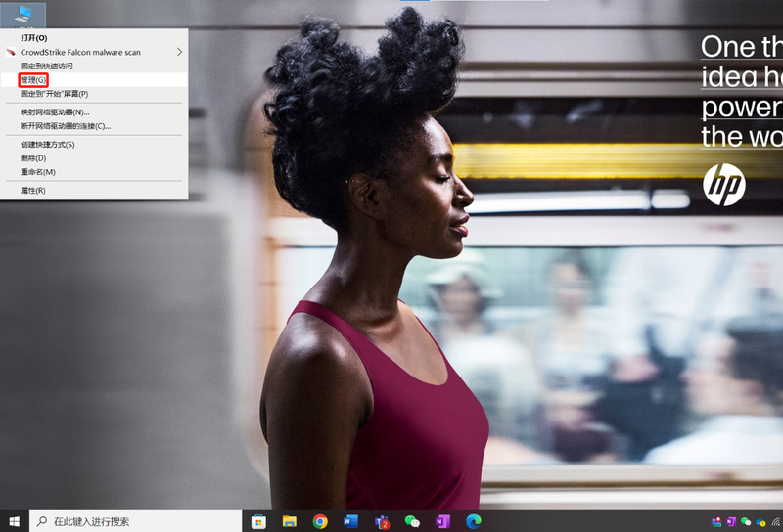Screen dimensions: 783x532
Task: Open Microsoft Edge from the taskbar
Action: (474, 521)
